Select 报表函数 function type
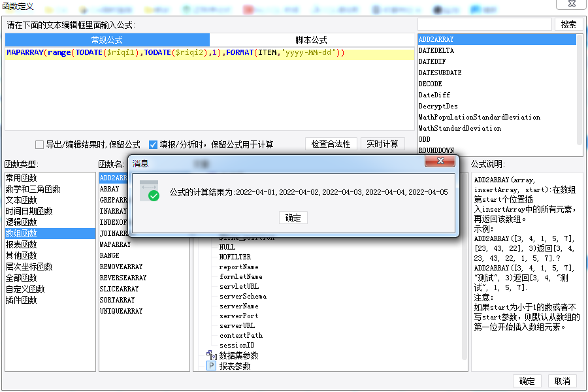 (x=50, y=244)
